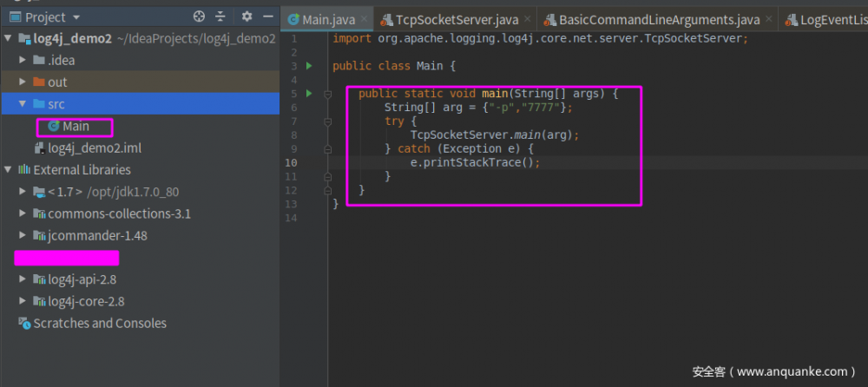The height and width of the screenshot is (387, 868).
Task: Fold try block at line 7
Action: (327, 121)
